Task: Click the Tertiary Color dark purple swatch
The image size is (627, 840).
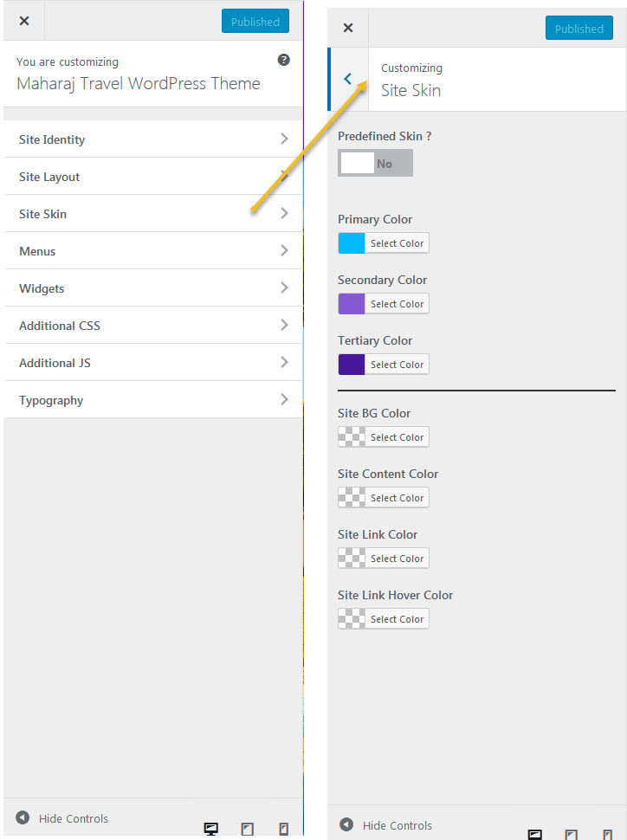Action: click(x=352, y=365)
